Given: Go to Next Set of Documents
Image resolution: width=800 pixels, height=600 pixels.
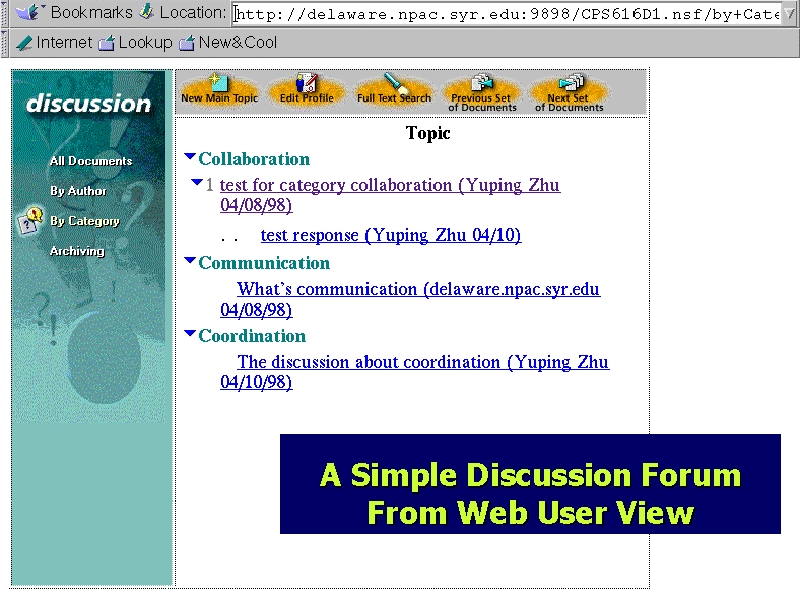Looking at the screenshot, I should coord(569,92).
